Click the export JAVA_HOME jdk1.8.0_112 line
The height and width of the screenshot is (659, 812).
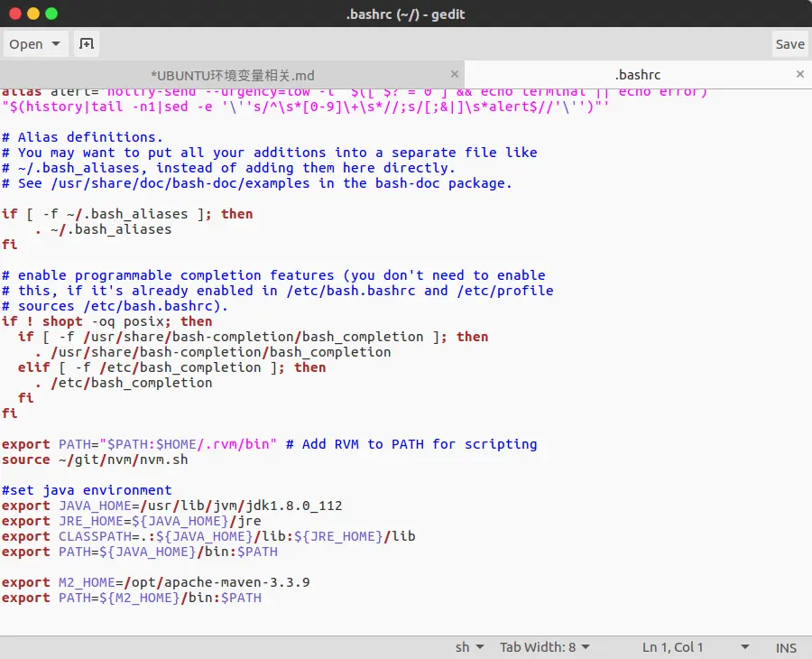tap(172, 506)
